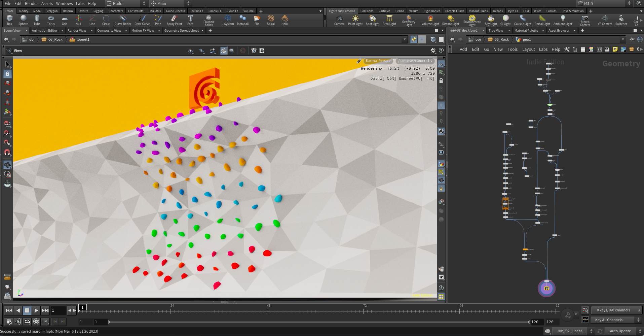644x336 pixels.
Task: Open the Labs menu in main menu bar
Action: point(80,3)
